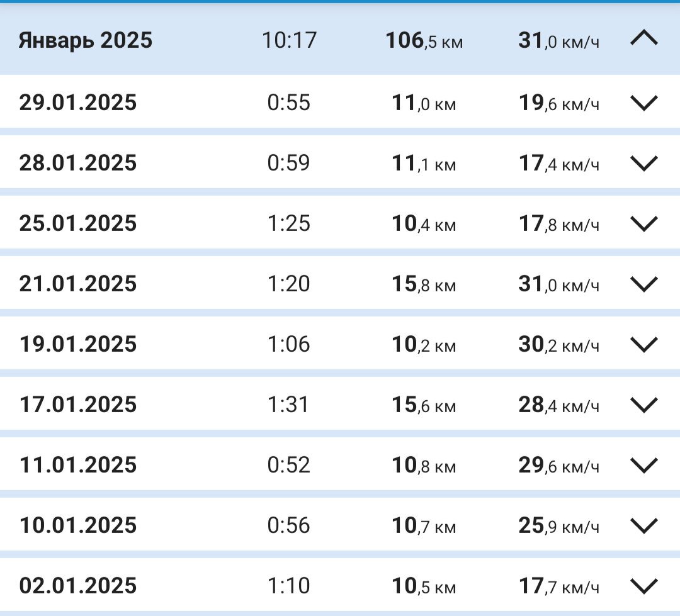The image size is (680, 616).
Task: Expand the 11.01.2025 ride entry
Action: [644, 465]
